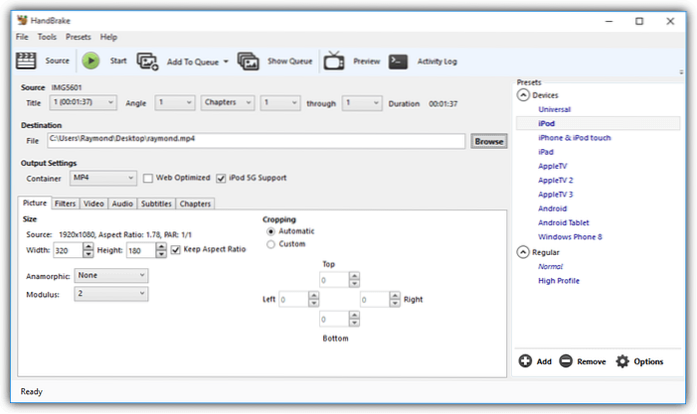This screenshot has width=697, height=414.
Task: Click the Preview television icon
Action: 334,61
